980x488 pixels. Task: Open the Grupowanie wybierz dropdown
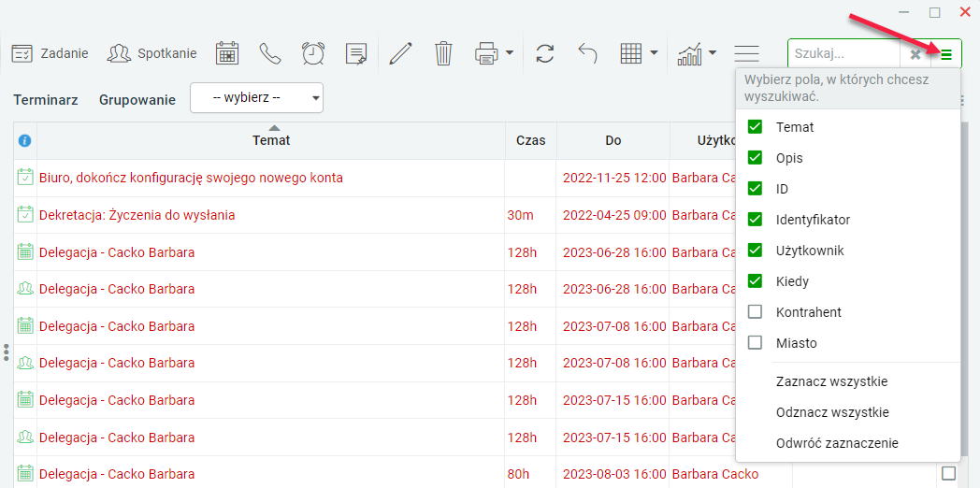257,98
